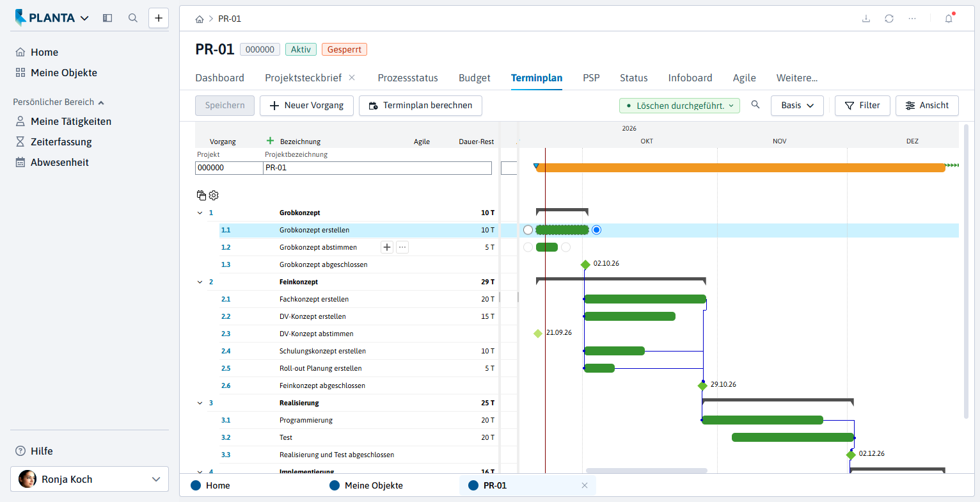980x502 pixels.
Task: Open the Weitere… tab menu
Action: 797,78
